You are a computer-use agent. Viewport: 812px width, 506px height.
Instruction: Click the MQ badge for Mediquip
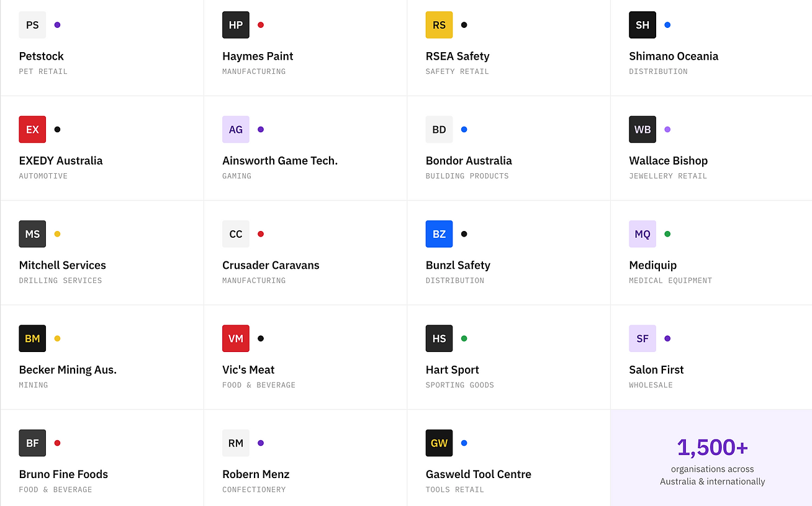pos(643,234)
